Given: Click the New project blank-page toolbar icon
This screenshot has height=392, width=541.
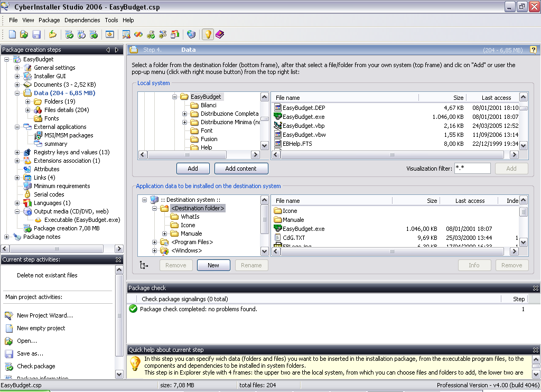Looking at the screenshot, I should (x=12, y=34).
